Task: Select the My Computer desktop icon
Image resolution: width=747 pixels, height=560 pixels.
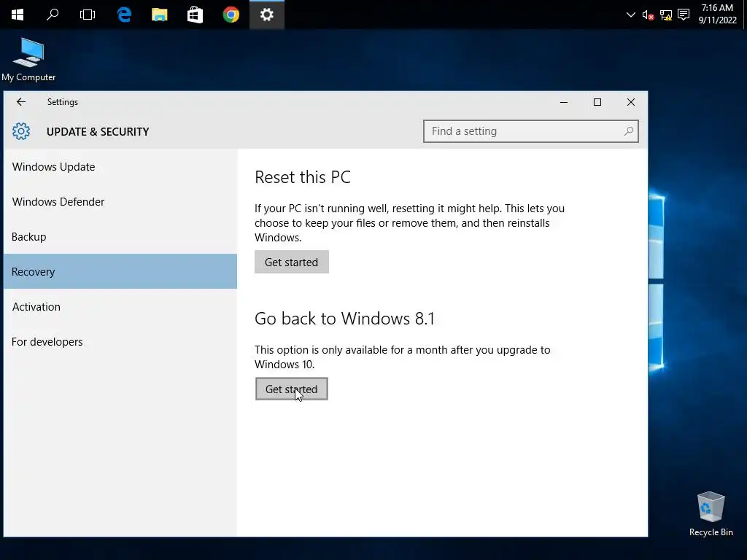Action: click(28, 60)
